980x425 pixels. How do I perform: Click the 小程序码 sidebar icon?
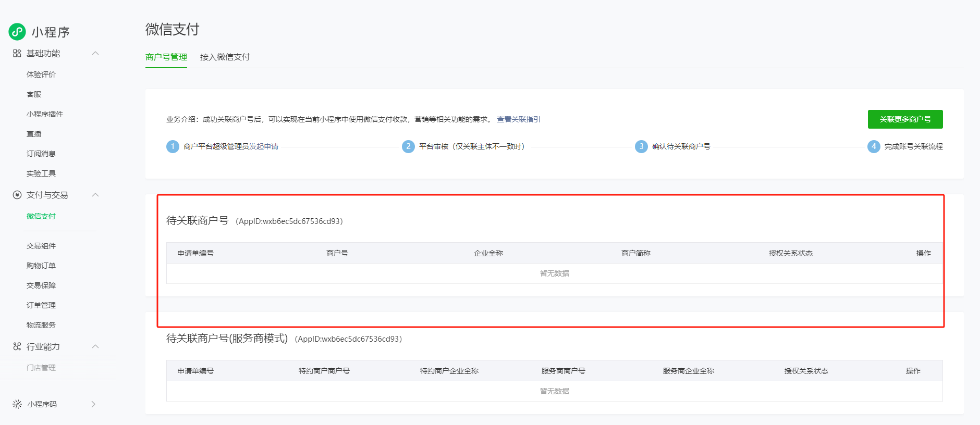tap(17, 404)
